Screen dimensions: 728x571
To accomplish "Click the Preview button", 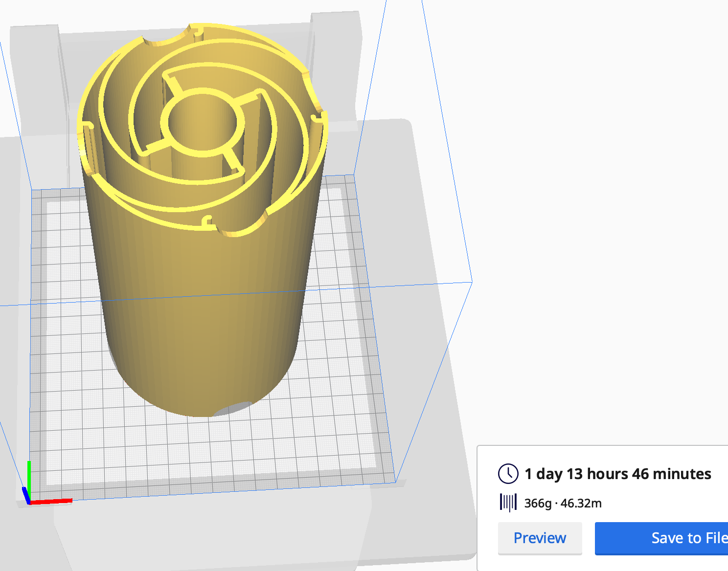I will 540,538.
